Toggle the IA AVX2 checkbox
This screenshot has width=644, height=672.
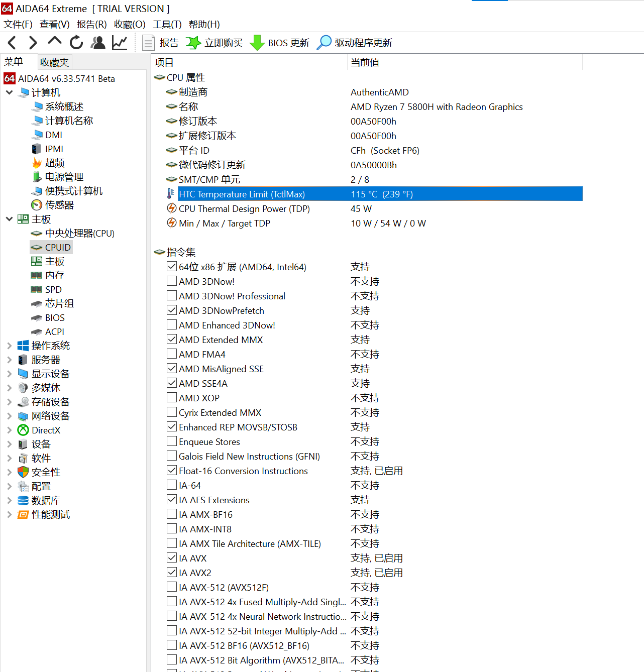pyautogui.click(x=172, y=572)
